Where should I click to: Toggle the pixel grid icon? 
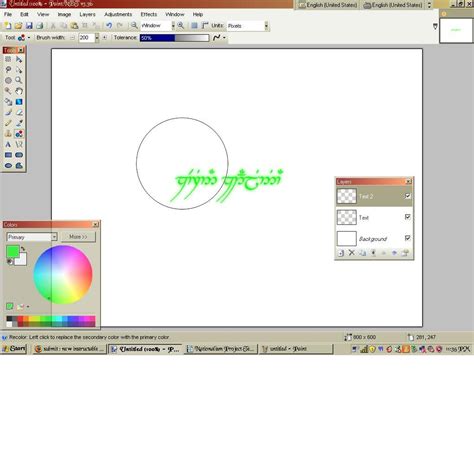pos(194,26)
